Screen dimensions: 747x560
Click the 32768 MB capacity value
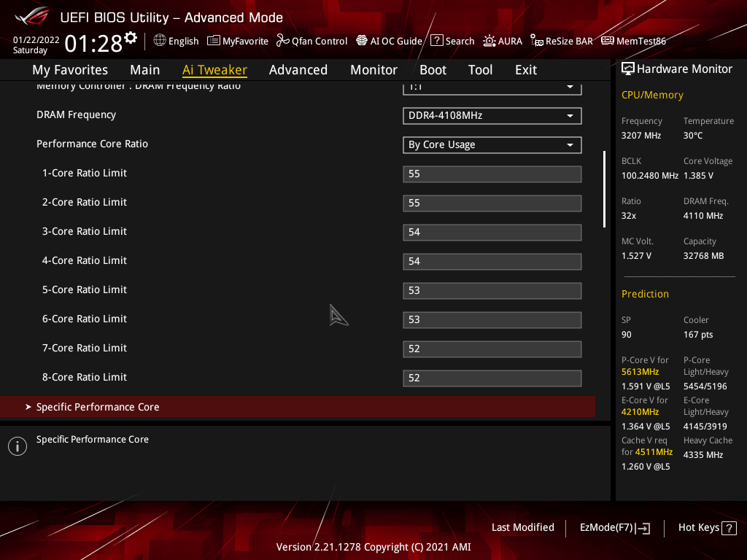pyautogui.click(x=704, y=256)
